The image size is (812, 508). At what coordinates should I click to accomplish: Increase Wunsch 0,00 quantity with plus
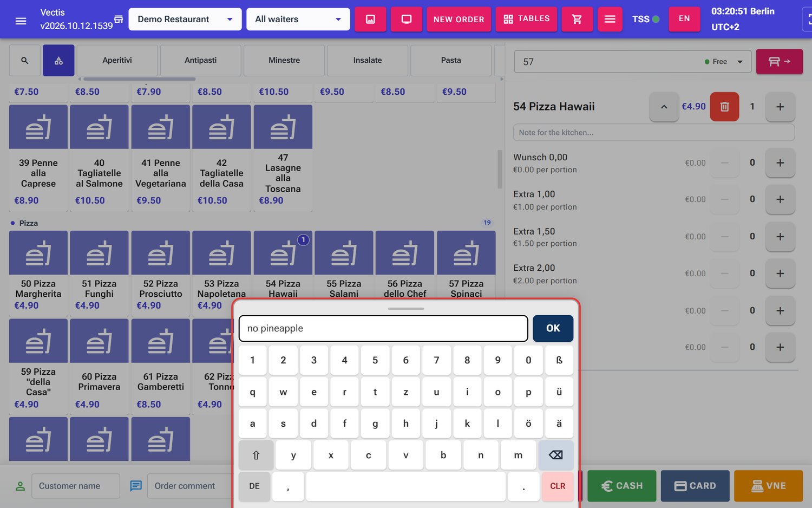(x=780, y=162)
